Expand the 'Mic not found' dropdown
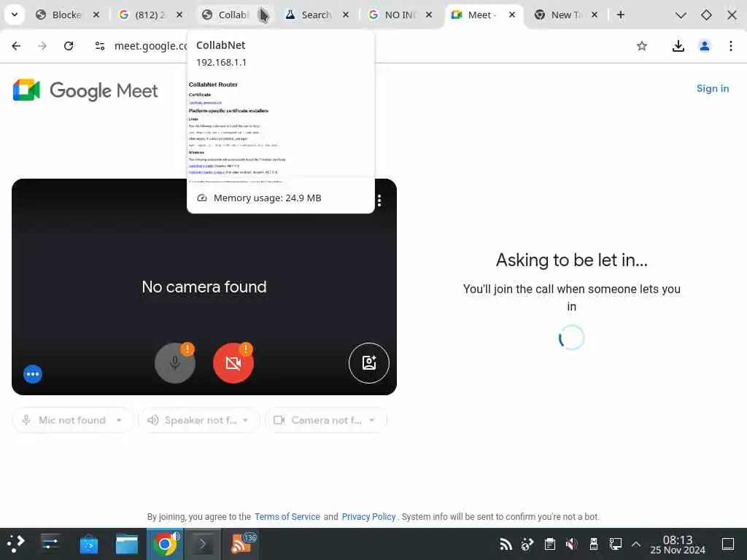This screenshot has width=747, height=560. point(72,420)
